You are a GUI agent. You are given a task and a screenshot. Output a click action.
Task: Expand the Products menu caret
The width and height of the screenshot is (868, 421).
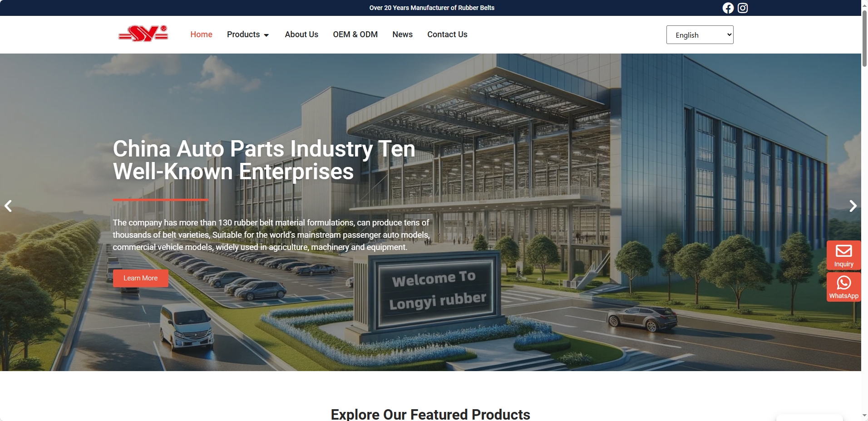(x=266, y=35)
